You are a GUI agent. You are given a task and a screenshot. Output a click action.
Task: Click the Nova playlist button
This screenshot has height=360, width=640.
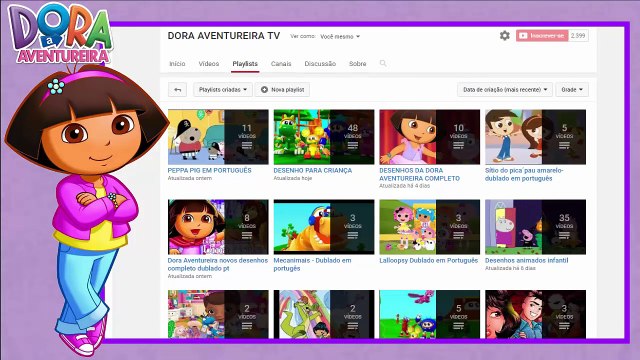click(x=282, y=90)
